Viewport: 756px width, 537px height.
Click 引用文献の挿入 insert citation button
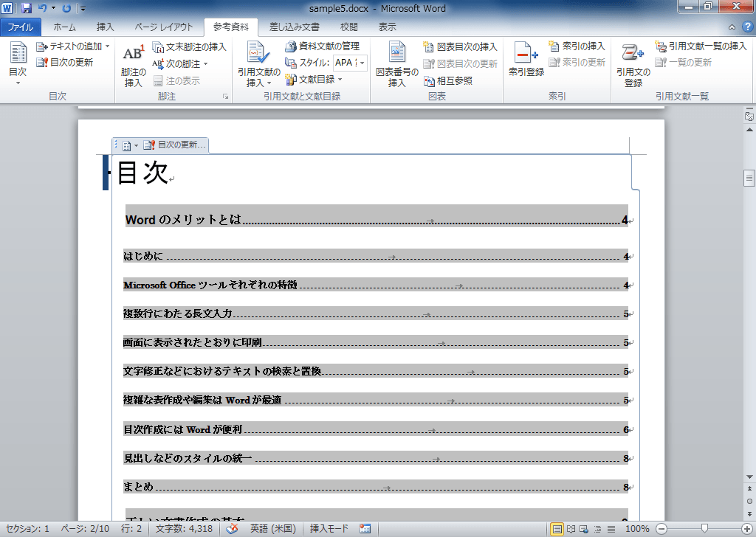tap(258, 64)
